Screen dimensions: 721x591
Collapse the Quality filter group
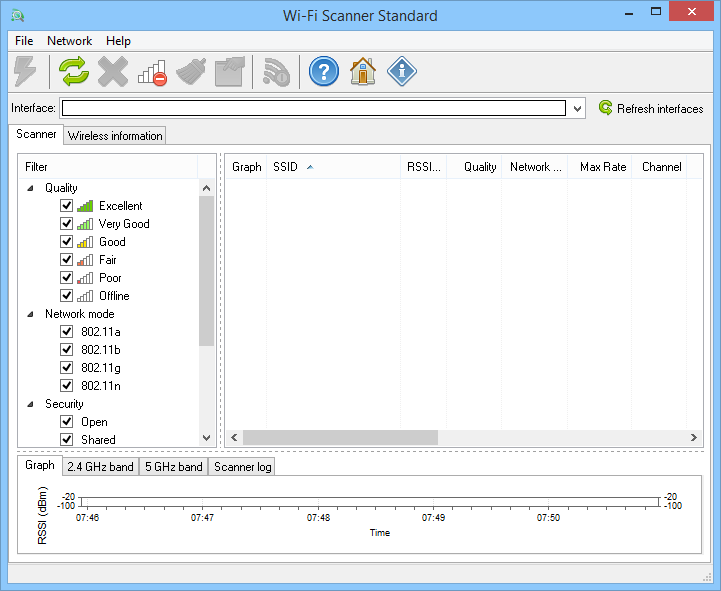[x=31, y=188]
